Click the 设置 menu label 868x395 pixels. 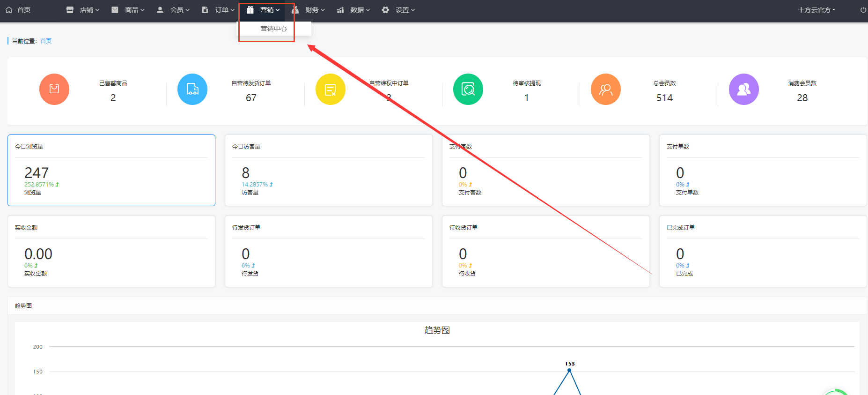[402, 10]
